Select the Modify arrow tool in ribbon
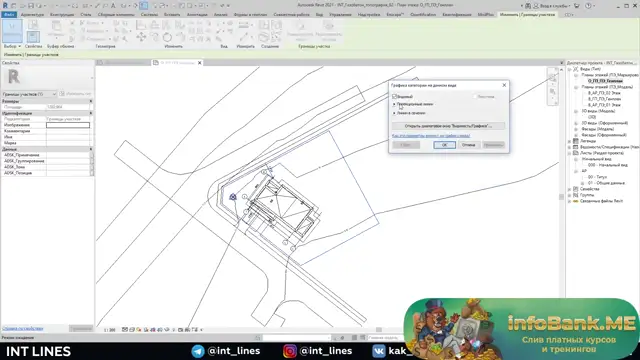Image resolution: width=640 pixels, height=360 pixels. click(12, 31)
